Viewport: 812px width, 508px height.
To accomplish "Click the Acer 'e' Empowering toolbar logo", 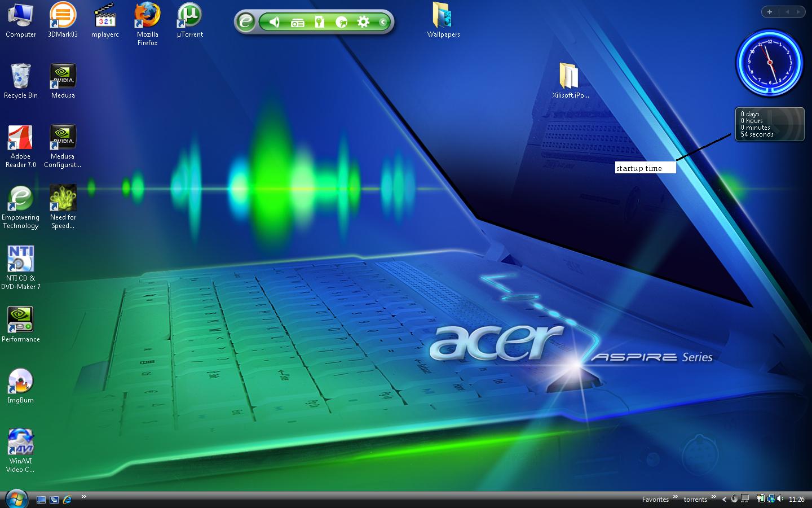I will coord(245,22).
